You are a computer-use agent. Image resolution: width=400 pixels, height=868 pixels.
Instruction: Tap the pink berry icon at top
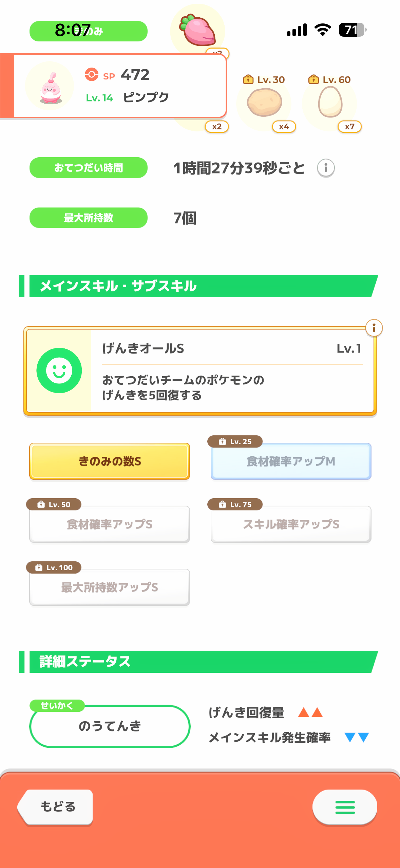pyautogui.click(x=198, y=31)
